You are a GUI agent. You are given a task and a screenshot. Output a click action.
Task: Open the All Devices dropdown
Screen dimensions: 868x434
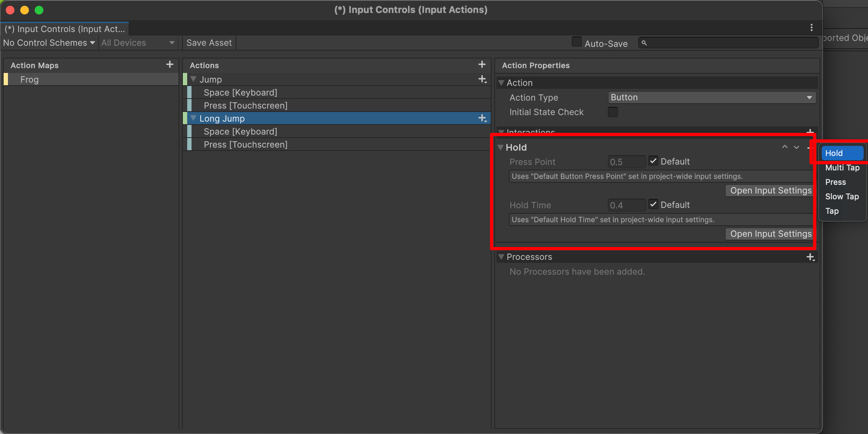[x=138, y=43]
